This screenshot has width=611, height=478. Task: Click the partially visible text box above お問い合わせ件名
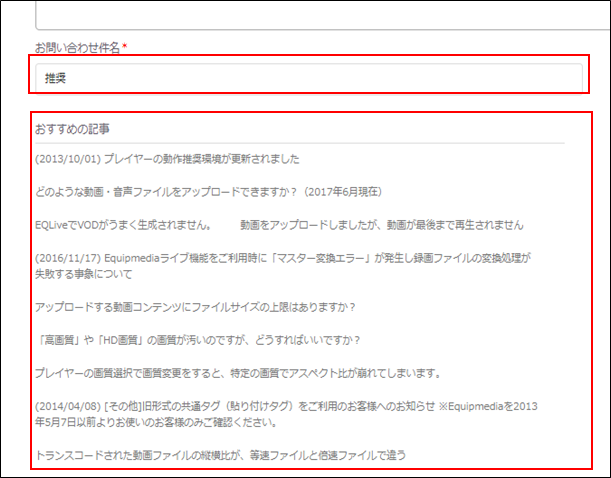323,16
